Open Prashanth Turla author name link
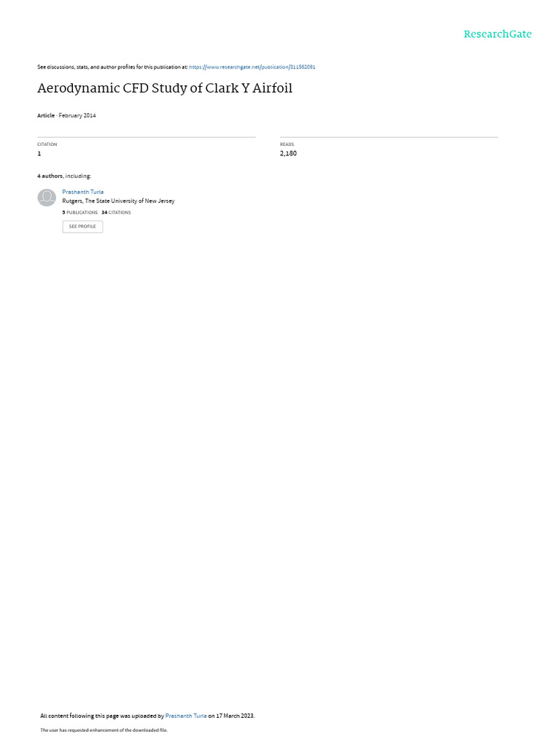 [x=83, y=192]
